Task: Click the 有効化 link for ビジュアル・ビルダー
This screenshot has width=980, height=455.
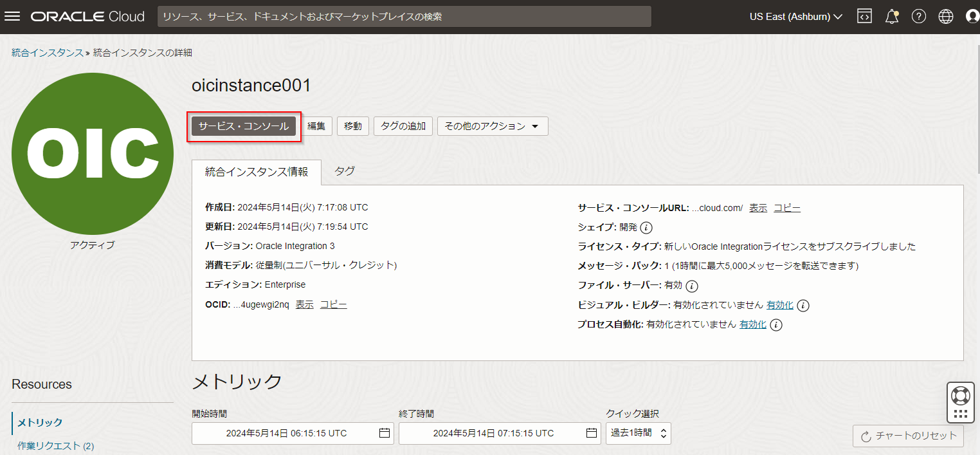Action: click(x=779, y=305)
